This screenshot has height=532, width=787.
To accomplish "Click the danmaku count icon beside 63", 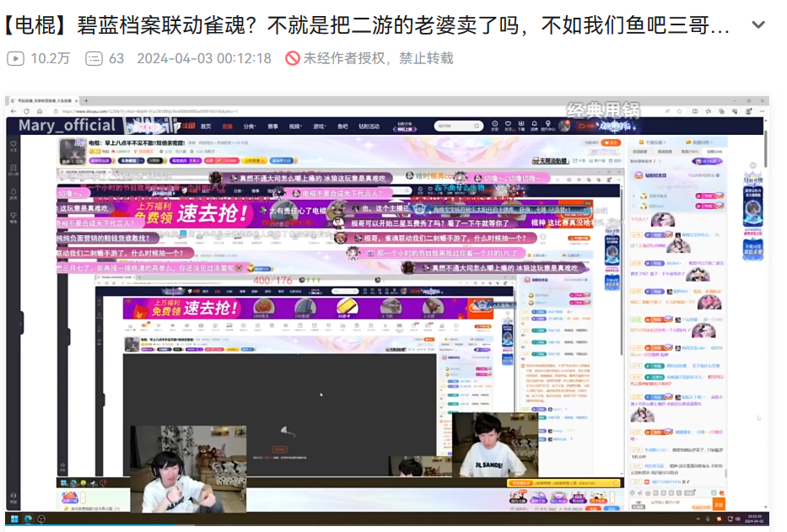I will (94, 58).
